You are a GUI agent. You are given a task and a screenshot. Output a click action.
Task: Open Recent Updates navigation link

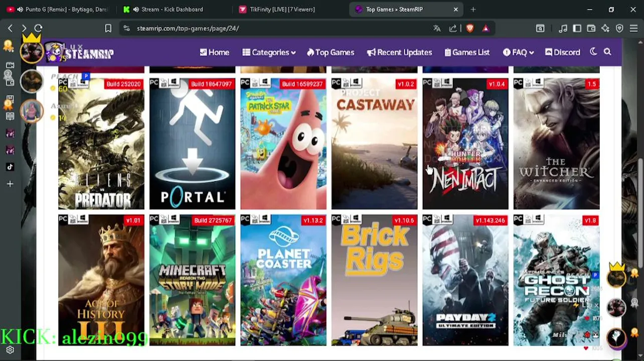(399, 52)
